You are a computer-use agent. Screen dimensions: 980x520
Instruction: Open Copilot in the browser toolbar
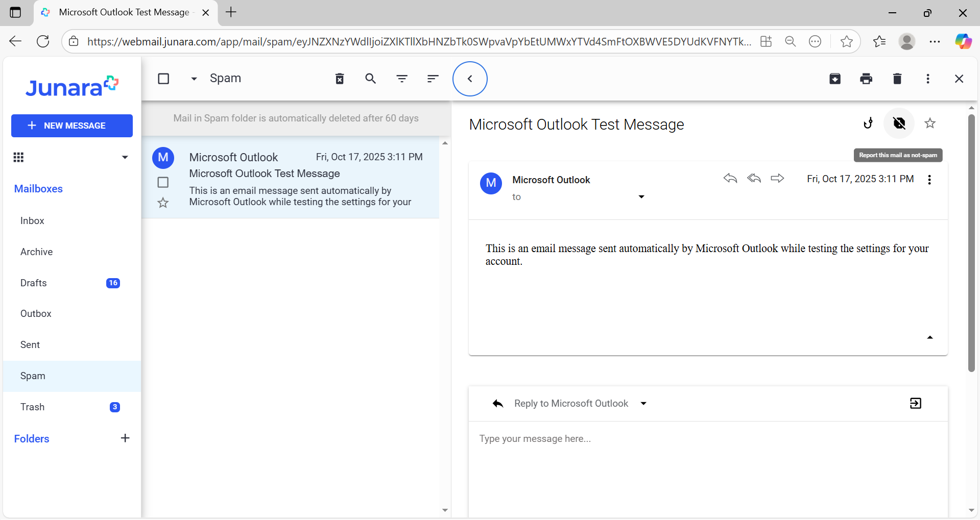click(x=963, y=41)
